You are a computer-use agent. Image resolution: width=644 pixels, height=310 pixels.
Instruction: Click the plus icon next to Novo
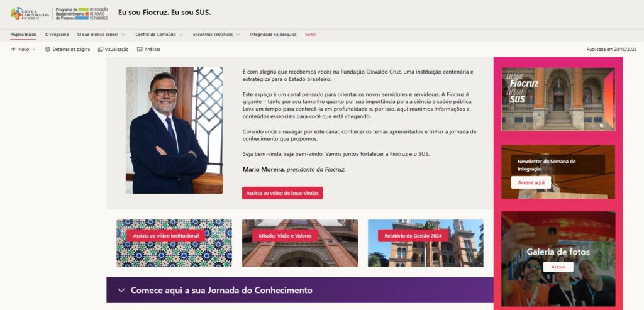(13, 49)
